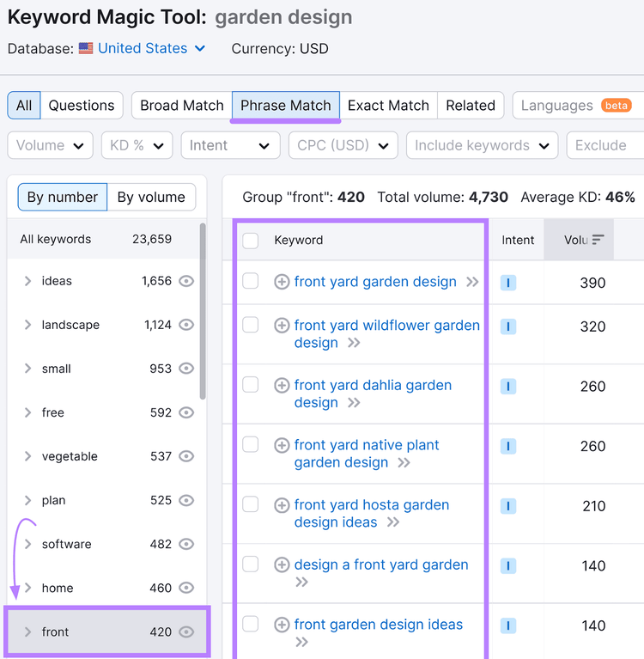The width and height of the screenshot is (644, 659).
Task: Add 'front yard dahlia garden design' via plus icon
Action: point(282,385)
